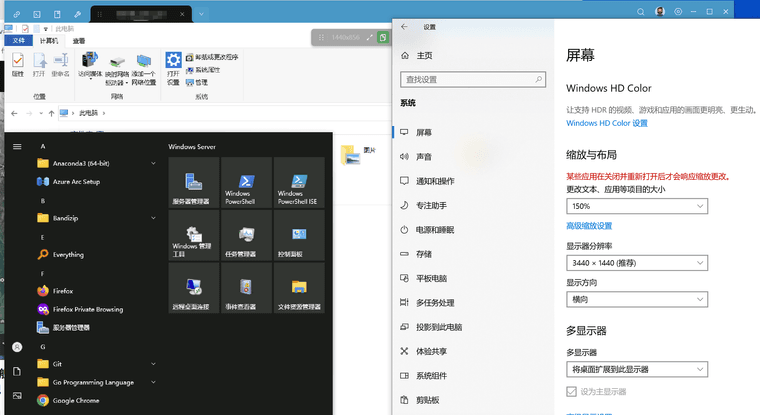Click the Start menu hamburger expand icon
Viewport: 760px width, 415px height.
[17, 146]
